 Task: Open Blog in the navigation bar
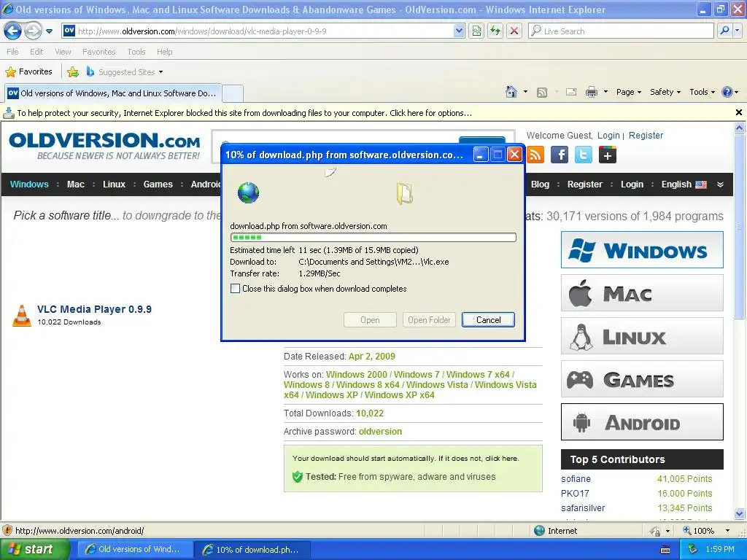pos(540,184)
